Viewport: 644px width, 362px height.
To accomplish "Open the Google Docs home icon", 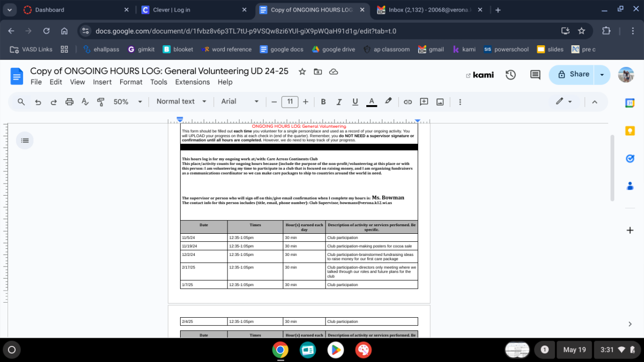I will point(17,76).
